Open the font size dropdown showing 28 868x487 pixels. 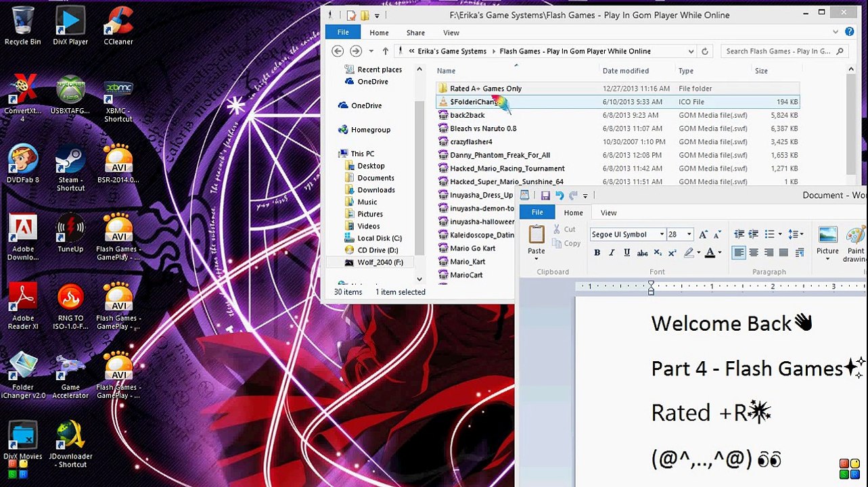tap(689, 235)
